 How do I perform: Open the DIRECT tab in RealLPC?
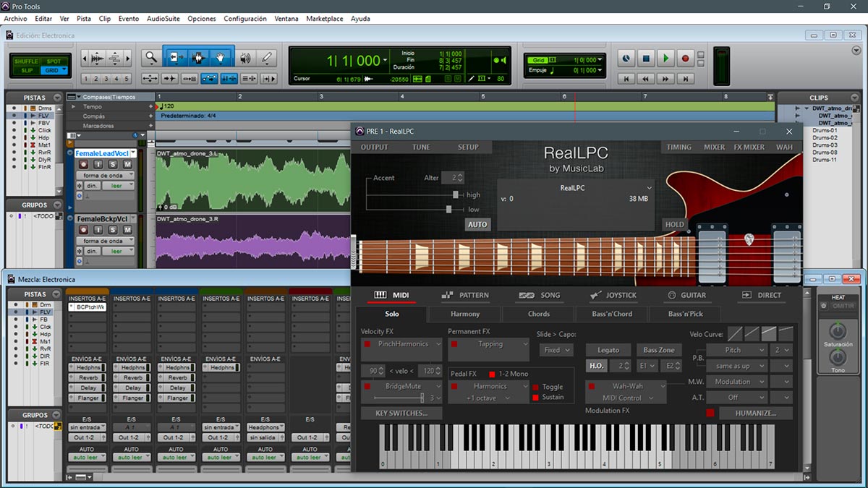pos(761,295)
